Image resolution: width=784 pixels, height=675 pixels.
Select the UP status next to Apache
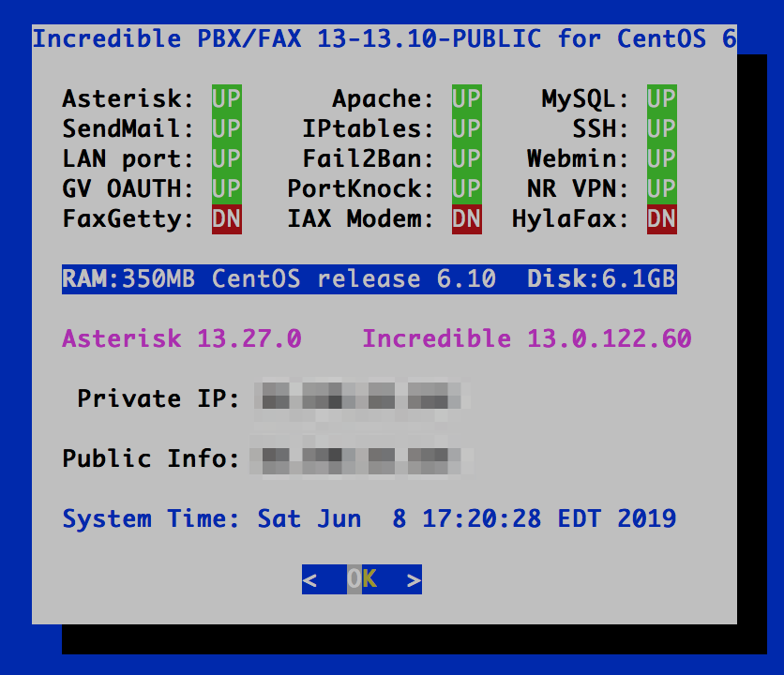coord(466,99)
